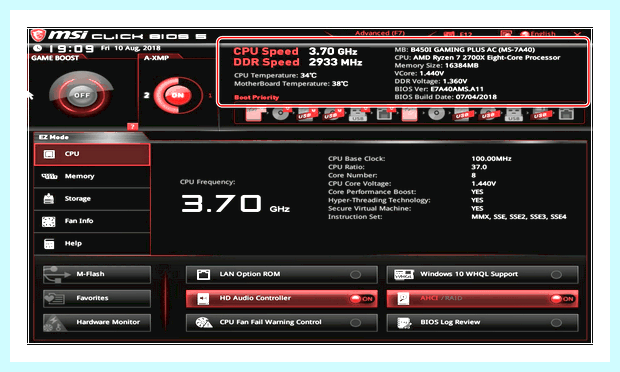The width and height of the screenshot is (620, 372).
Task: Click 'DDR Voltage: 1.360V'
Action: 431,81
